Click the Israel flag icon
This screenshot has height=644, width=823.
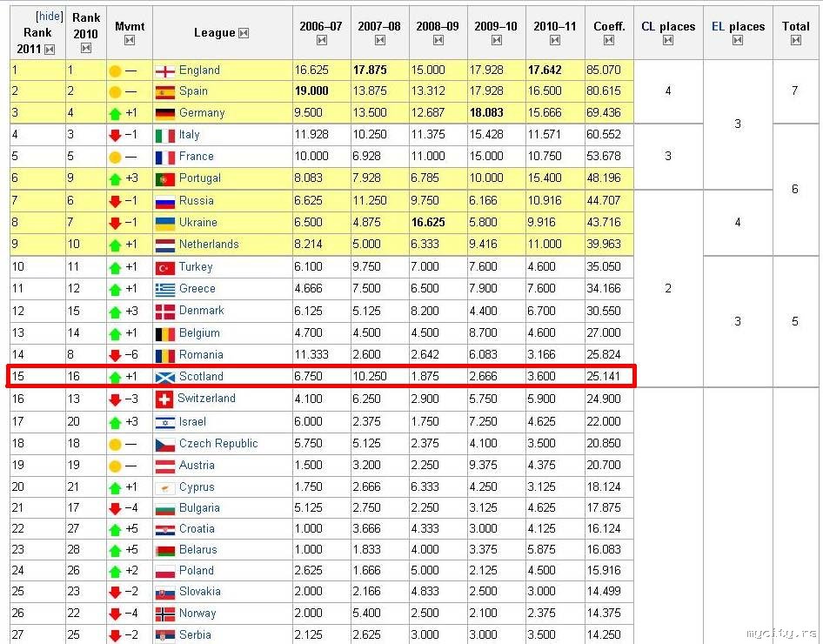tap(164, 422)
